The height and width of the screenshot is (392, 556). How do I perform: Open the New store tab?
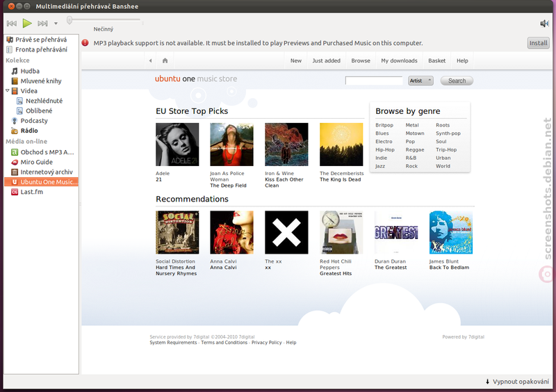point(296,60)
